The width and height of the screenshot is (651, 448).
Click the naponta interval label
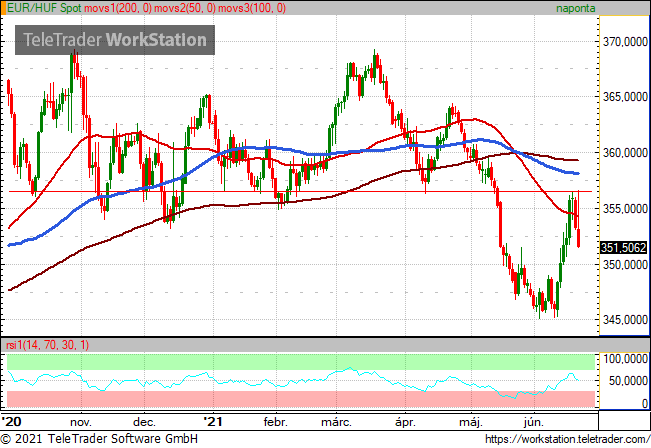(575, 8)
